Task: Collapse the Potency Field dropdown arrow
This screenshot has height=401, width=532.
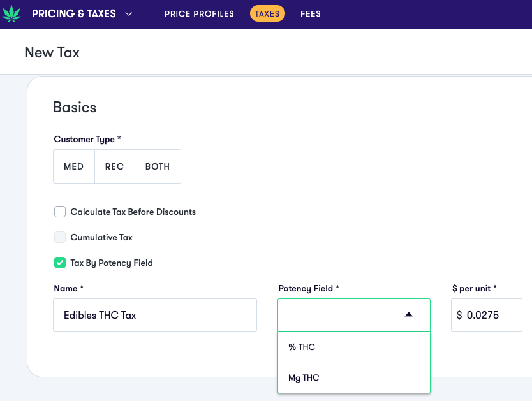Action: pos(409,314)
